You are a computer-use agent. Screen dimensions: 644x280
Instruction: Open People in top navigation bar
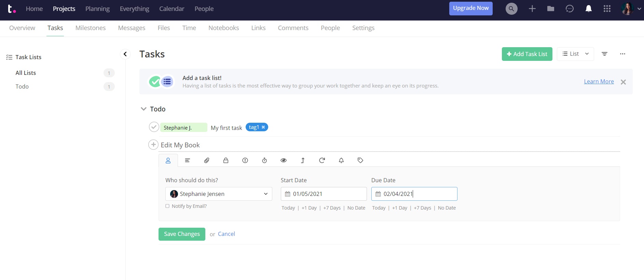tap(204, 9)
